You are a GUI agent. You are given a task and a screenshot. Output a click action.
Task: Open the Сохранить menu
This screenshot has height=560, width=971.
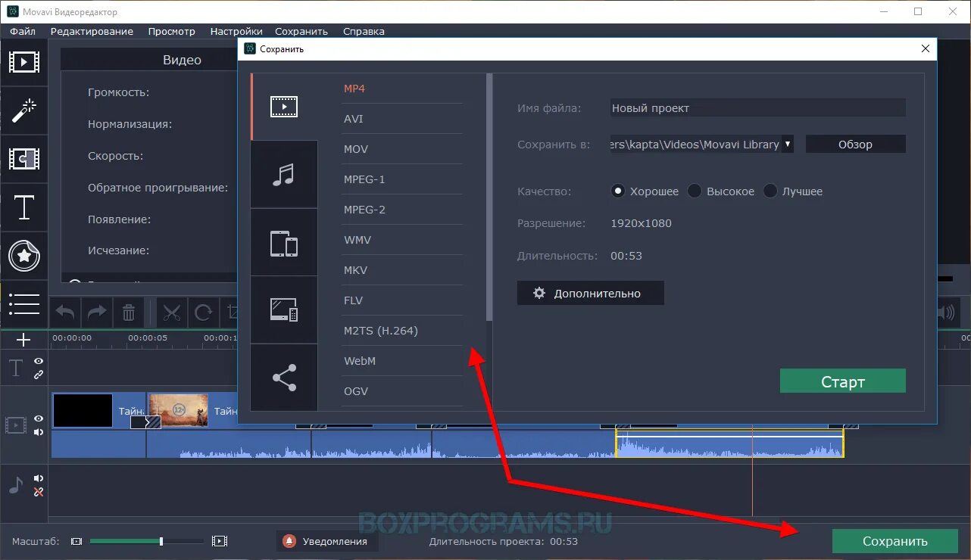point(301,31)
